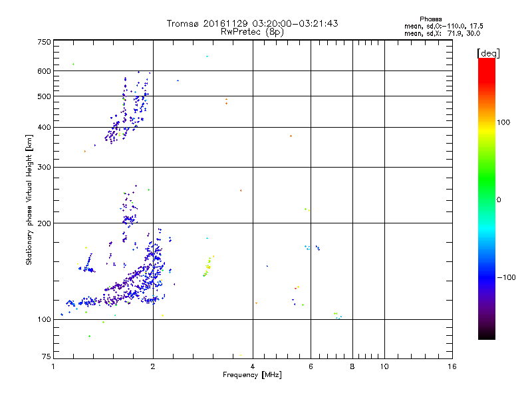Screen dimensions: 532x399
Task: Click the x-axis label "4"
Action: (x=253, y=366)
